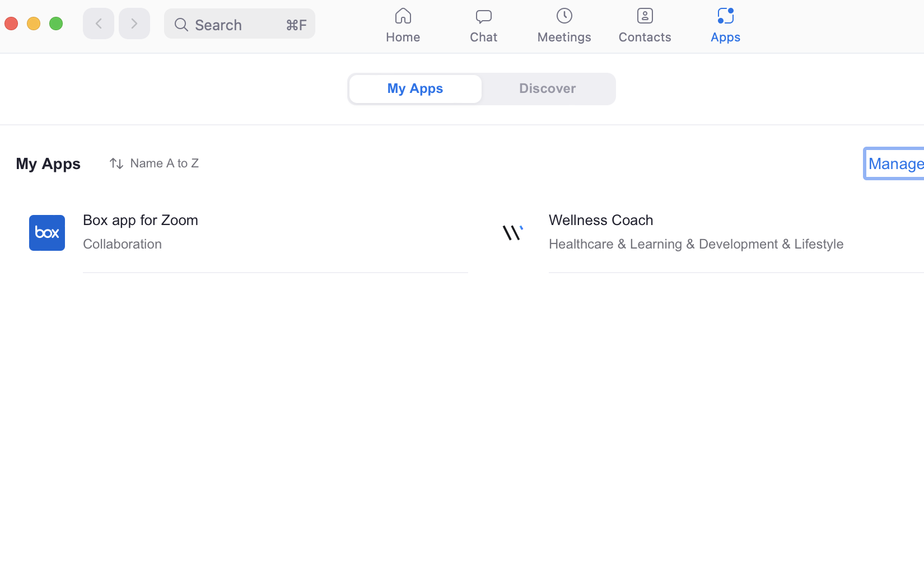Click the Box app logo
The image size is (924, 571).
tap(47, 233)
